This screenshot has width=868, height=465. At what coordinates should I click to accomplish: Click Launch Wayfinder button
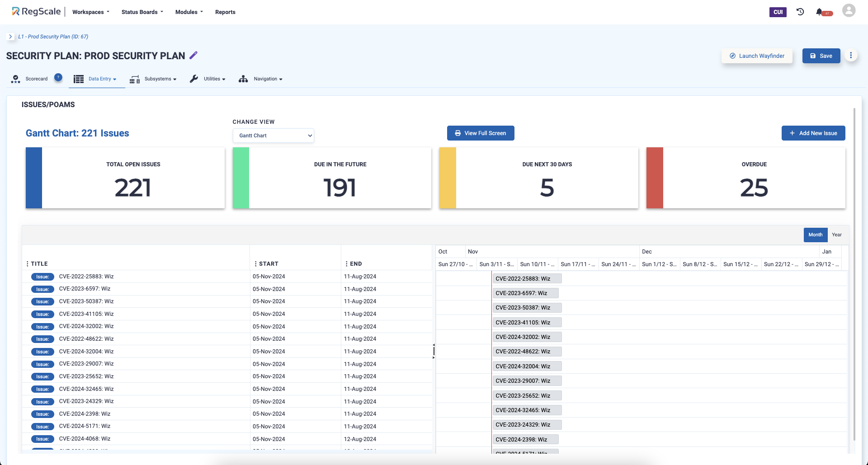(x=757, y=56)
